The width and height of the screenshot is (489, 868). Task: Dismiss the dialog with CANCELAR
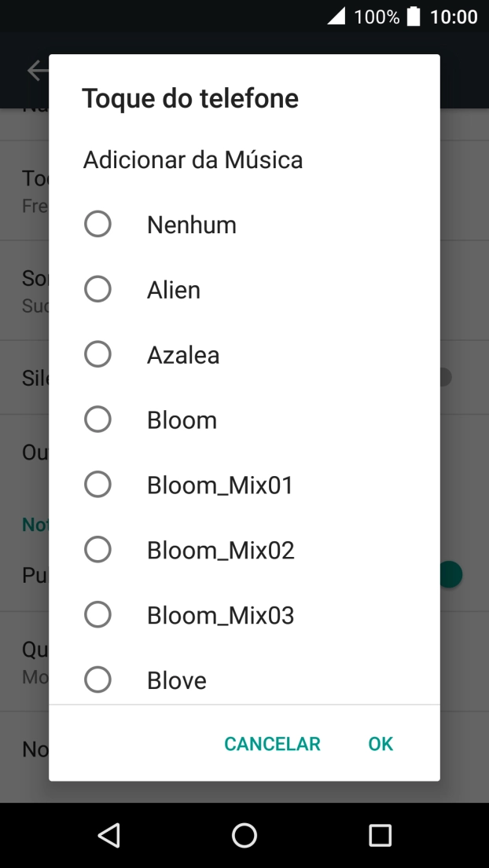pyautogui.click(x=272, y=743)
